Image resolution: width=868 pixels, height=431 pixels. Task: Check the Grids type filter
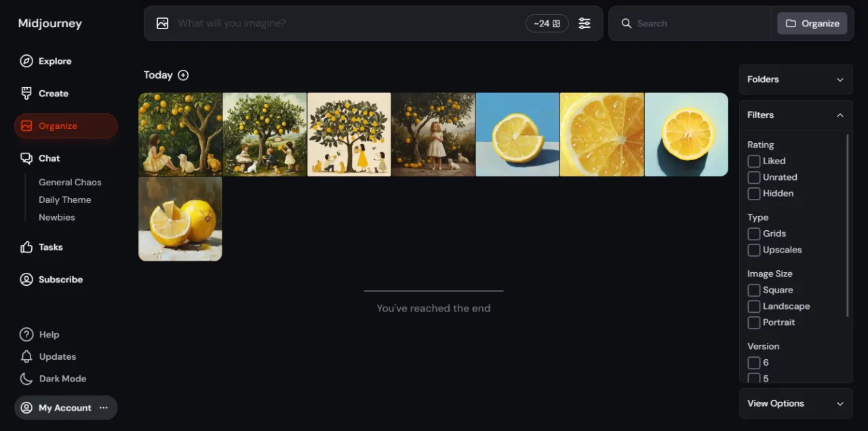754,233
